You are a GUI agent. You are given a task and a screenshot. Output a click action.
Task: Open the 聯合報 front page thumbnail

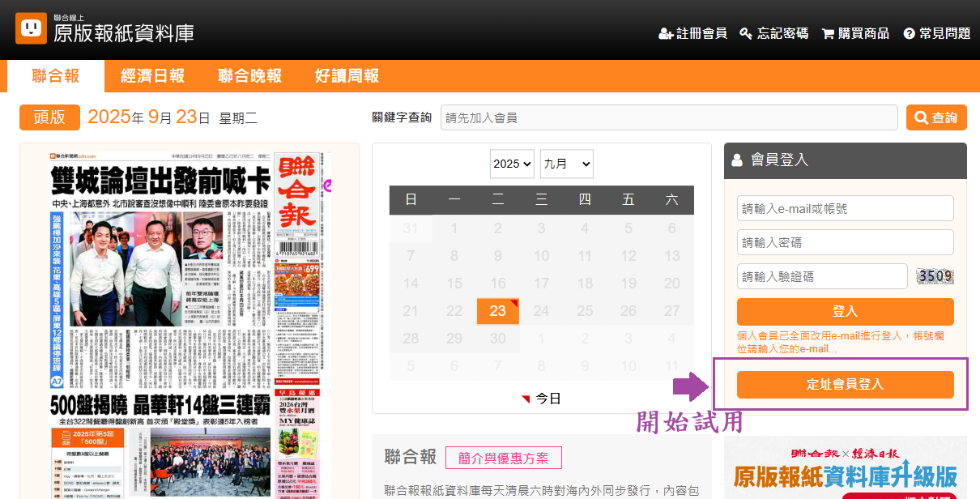(190, 324)
